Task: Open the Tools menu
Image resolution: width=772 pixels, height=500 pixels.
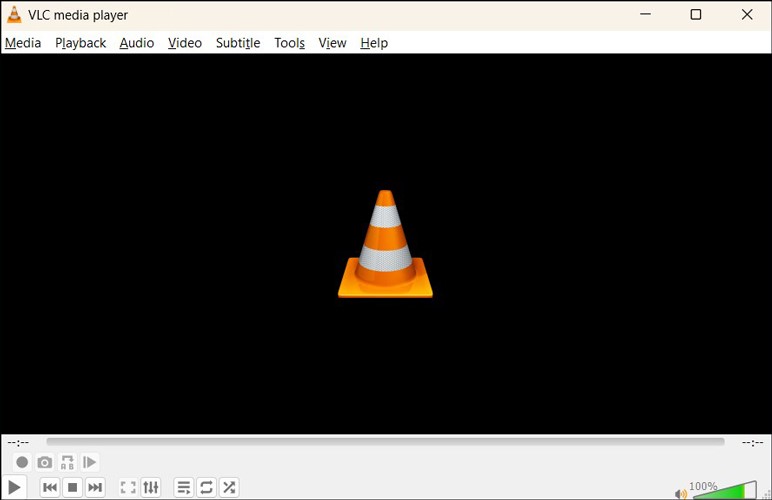Action: (290, 43)
